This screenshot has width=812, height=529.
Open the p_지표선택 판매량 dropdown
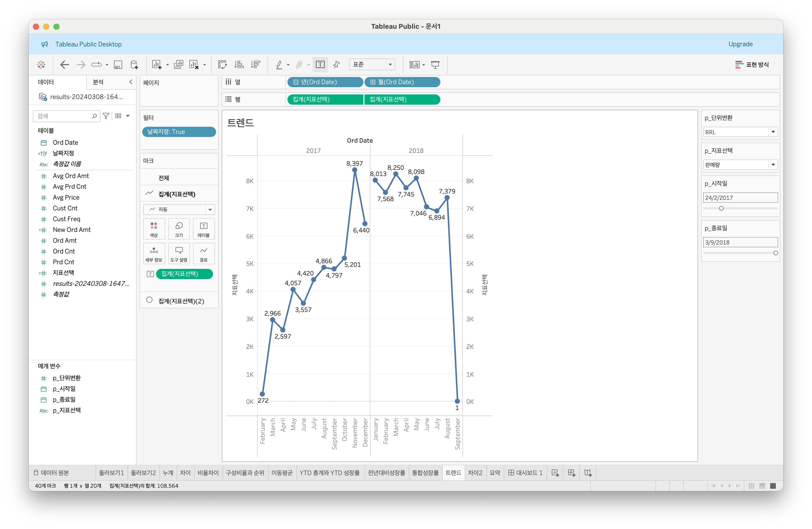(x=773, y=165)
